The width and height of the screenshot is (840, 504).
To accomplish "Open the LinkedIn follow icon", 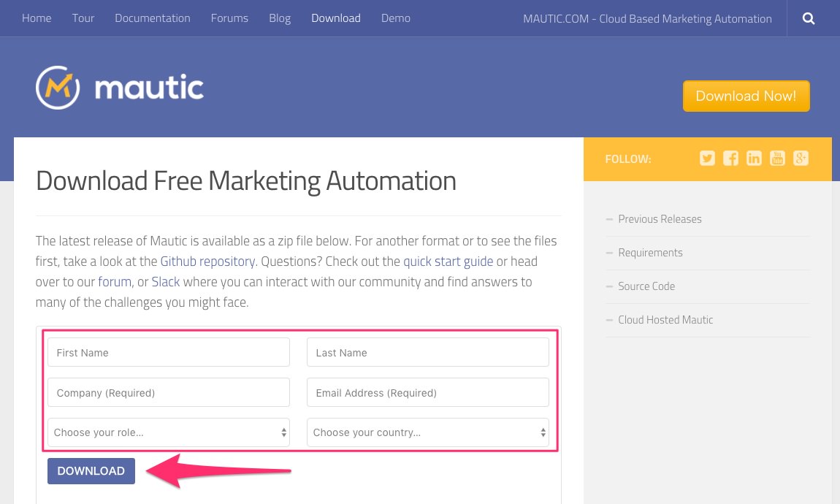I will 754,158.
